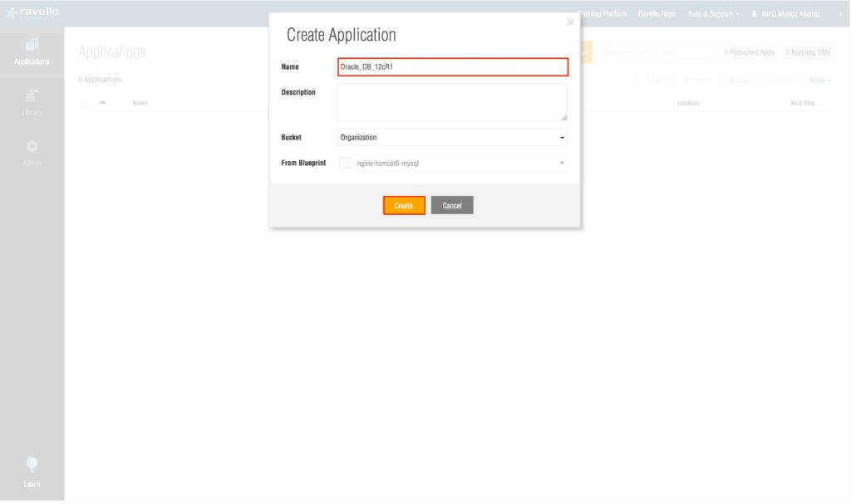Click into the Description text area

452,101
